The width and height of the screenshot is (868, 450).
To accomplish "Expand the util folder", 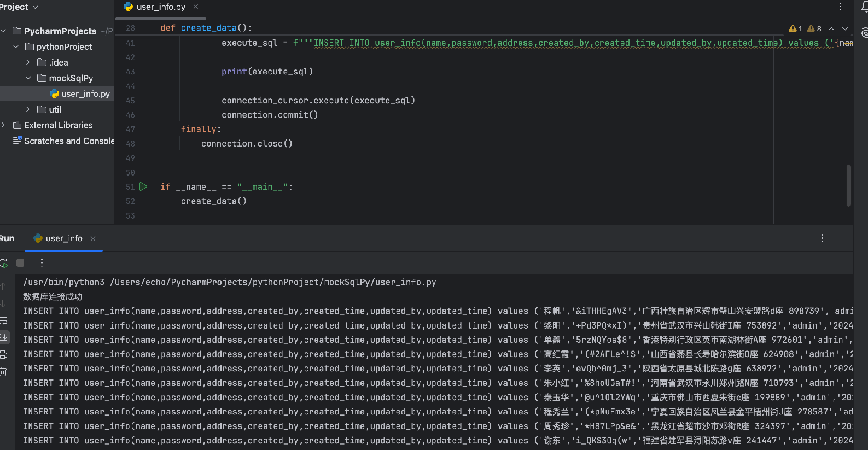I will pos(28,109).
